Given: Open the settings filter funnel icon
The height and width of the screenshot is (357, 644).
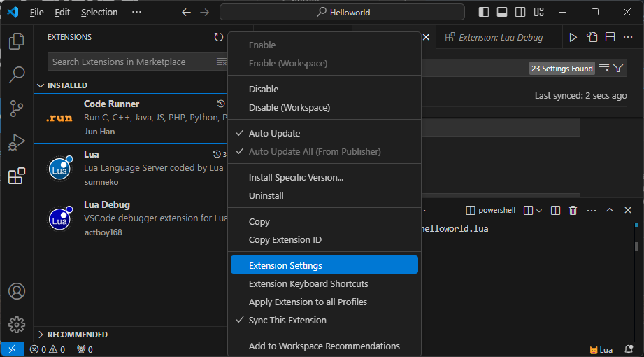Looking at the screenshot, I should 618,69.
